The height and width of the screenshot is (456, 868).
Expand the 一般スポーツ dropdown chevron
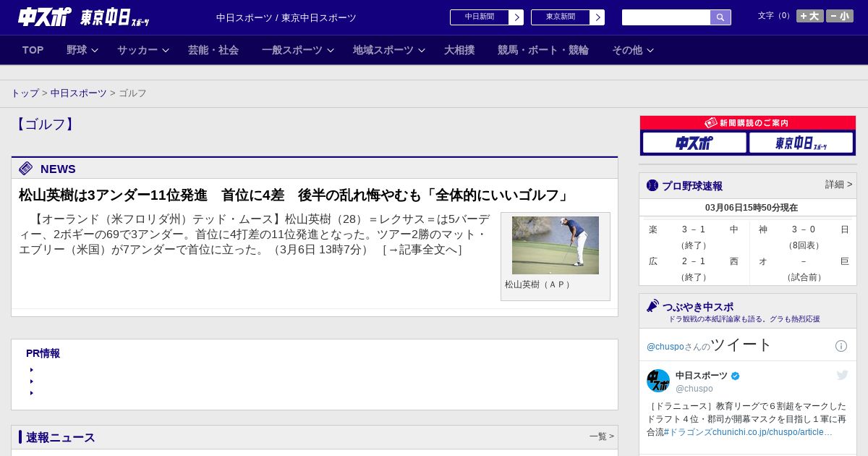pos(331,50)
